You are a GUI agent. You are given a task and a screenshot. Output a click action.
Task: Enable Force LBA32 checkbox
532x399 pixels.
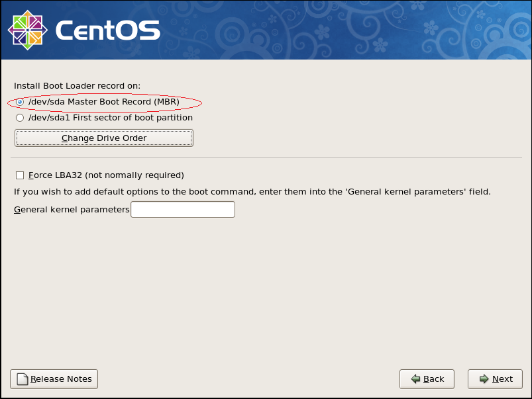(20, 175)
